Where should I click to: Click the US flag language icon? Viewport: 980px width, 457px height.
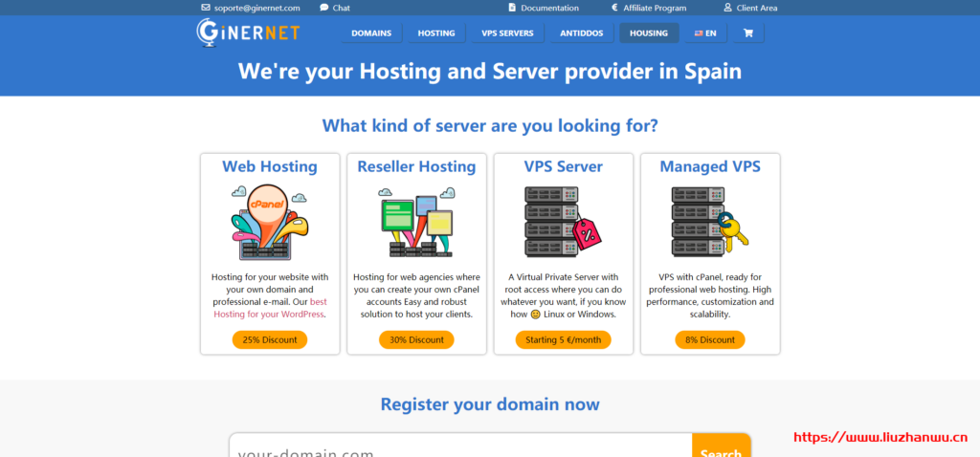coord(698,33)
